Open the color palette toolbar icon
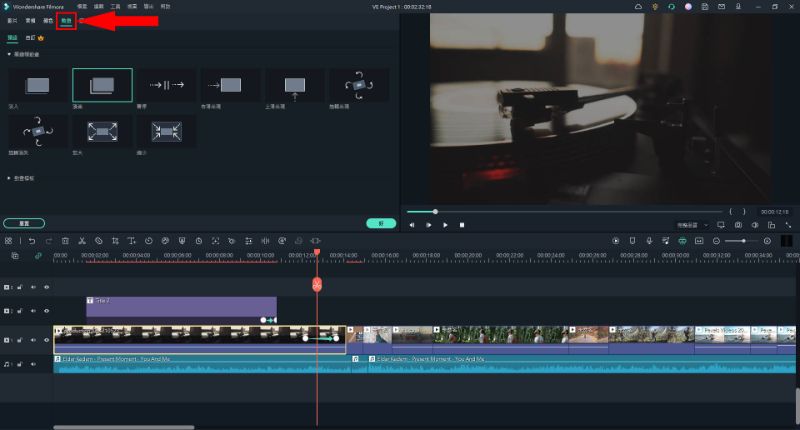 pos(165,241)
